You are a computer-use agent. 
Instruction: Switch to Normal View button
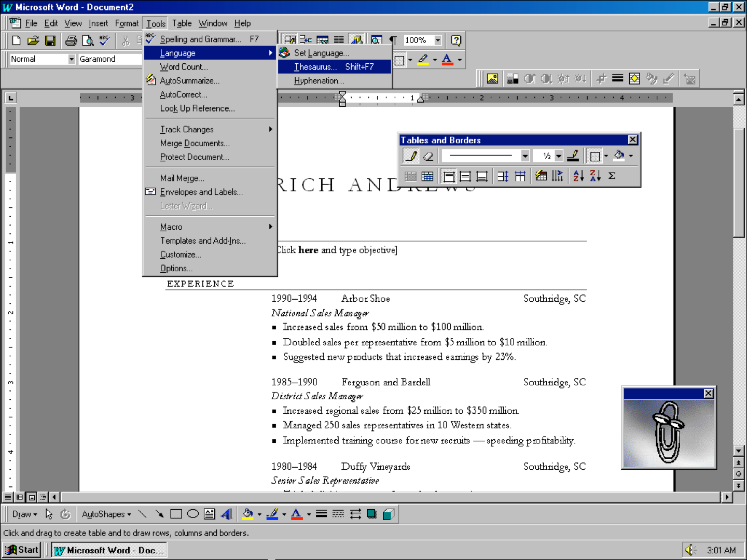[8, 497]
